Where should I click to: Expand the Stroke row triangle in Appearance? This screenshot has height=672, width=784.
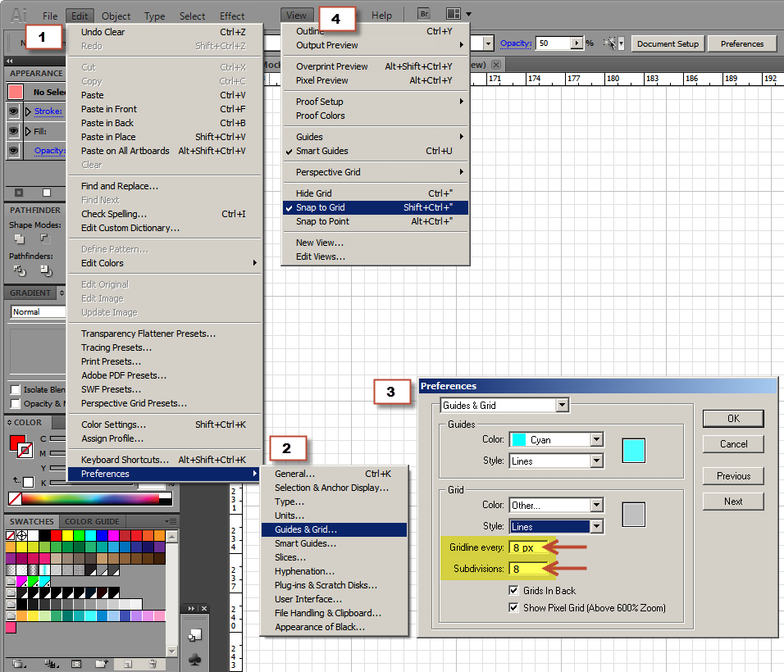pos(28,111)
